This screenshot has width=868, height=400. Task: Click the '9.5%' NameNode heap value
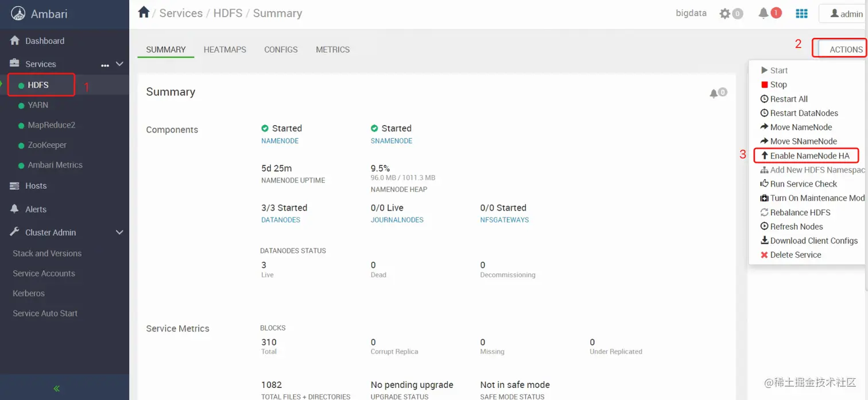[380, 168]
